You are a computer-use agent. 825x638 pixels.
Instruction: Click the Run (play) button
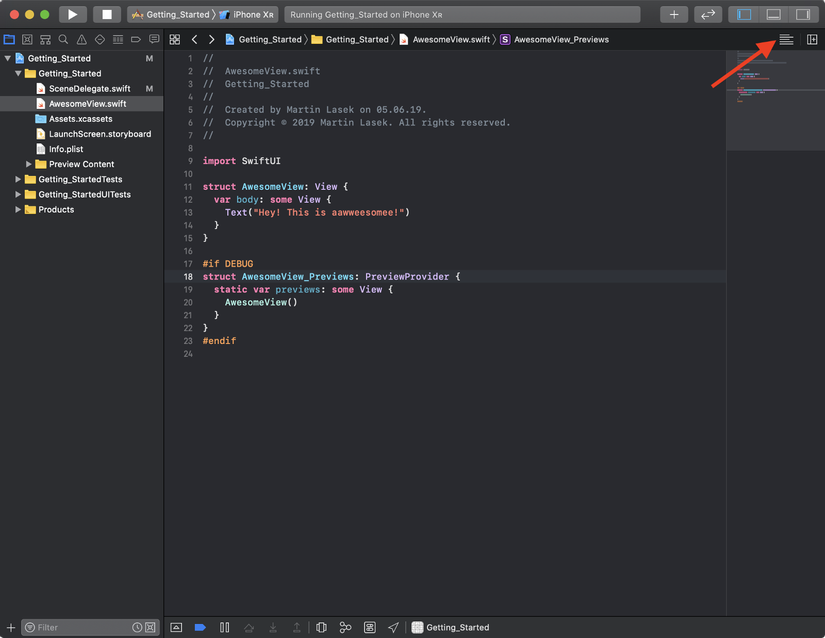coord(72,15)
